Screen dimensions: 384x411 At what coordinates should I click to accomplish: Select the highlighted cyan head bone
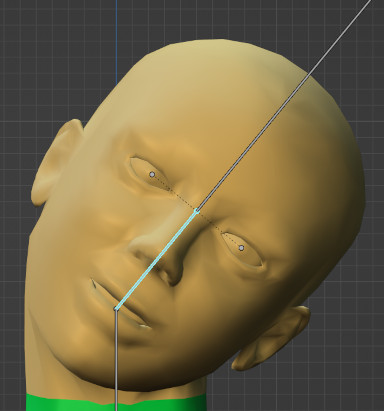tap(157, 260)
